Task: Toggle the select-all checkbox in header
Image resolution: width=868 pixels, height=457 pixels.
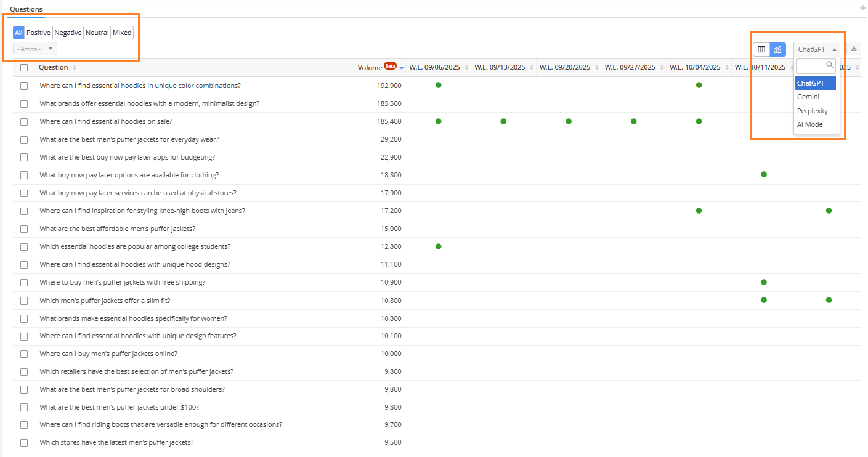Action: point(24,68)
